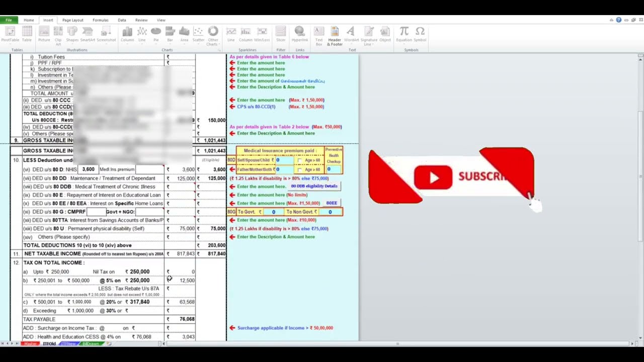Viewport: 644px width, 362px height.
Task: Click the 80G To Govt. amount field
Action: [273, 212]
